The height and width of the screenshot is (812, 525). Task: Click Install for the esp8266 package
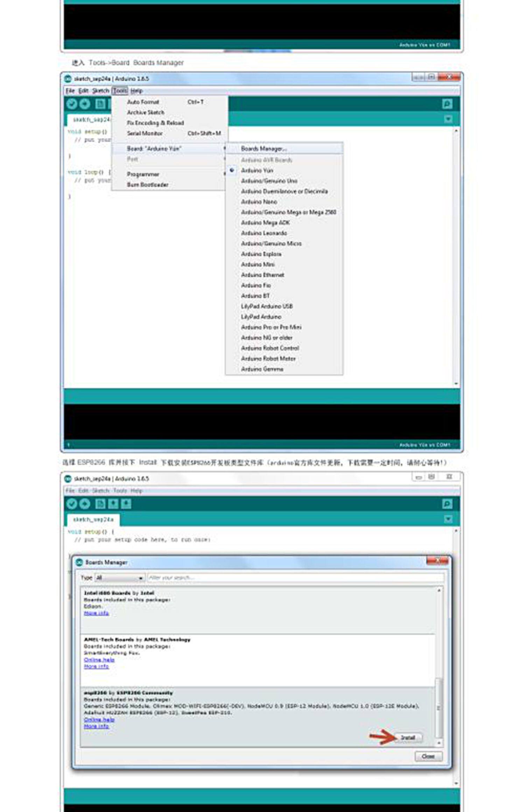point(408,738)
